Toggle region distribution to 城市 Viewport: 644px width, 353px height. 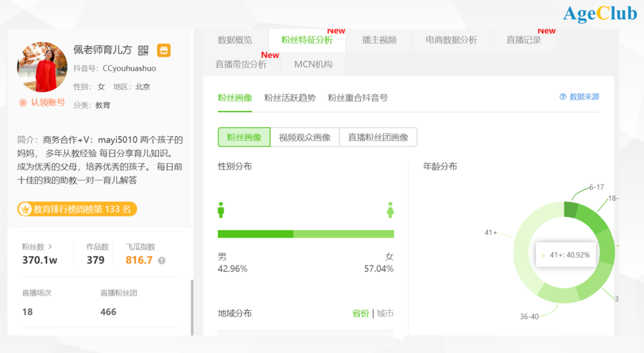coord(385,313)
